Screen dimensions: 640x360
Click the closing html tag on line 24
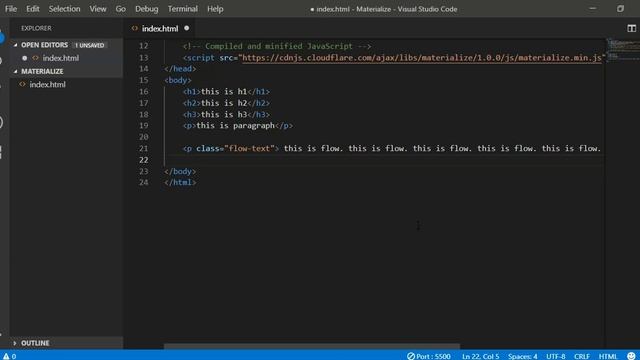(180, 182)
